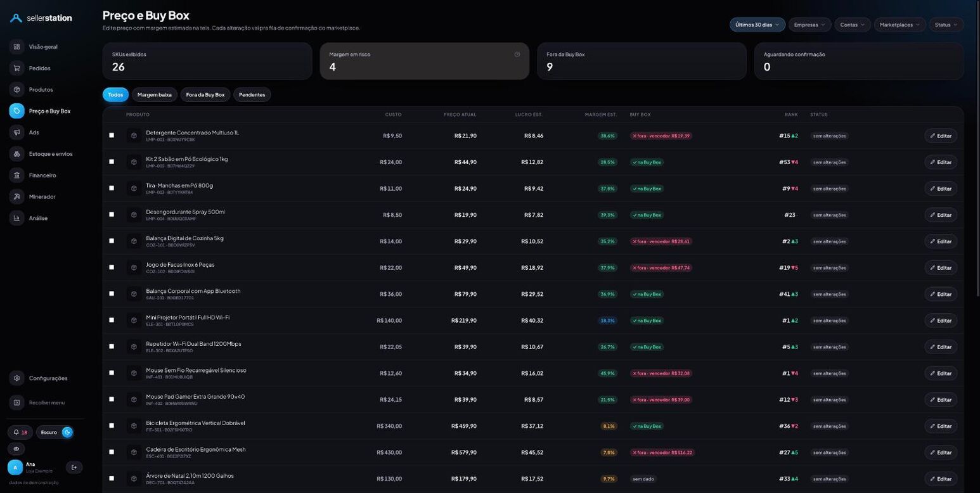
Task: Expand the Empresas filter dropdown
Action: tap(809, 25)
